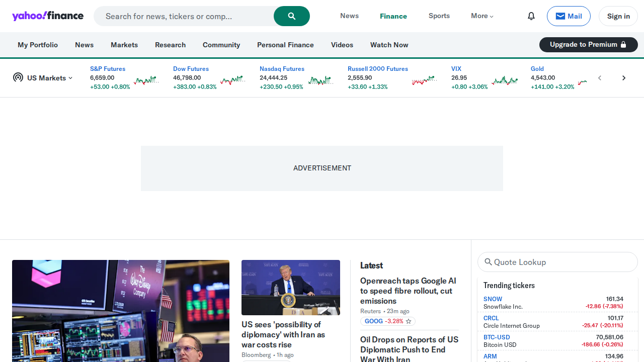The image size is (644, 362).
Task: Click the magnifier inside Quote Lookup
Action: (489, 262)
